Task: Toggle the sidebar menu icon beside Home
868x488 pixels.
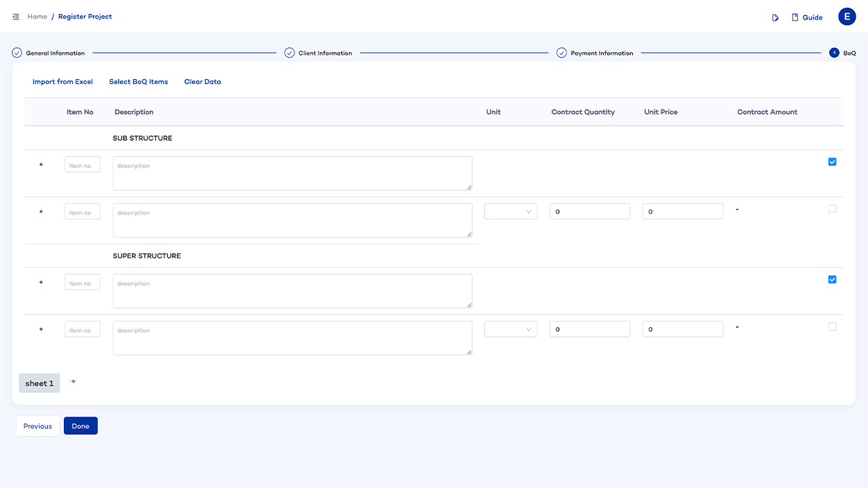Action: (16, 17)
